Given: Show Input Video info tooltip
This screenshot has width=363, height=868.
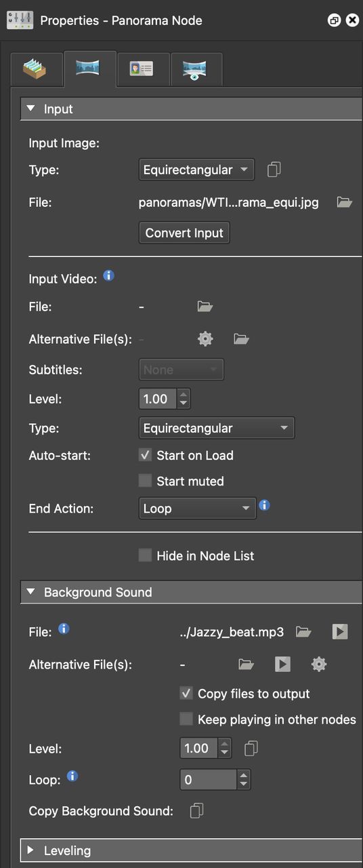Looking at the screenshot, I should (108, 276).
